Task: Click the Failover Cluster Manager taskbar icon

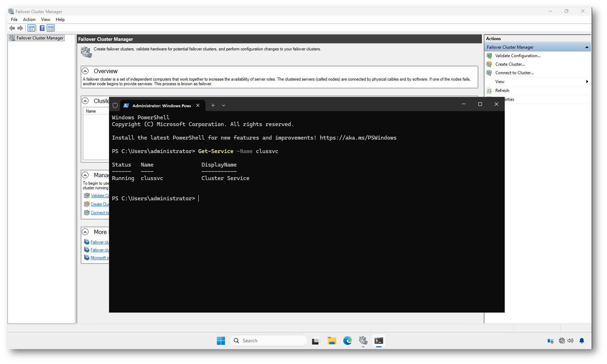Action: [363, 341]
